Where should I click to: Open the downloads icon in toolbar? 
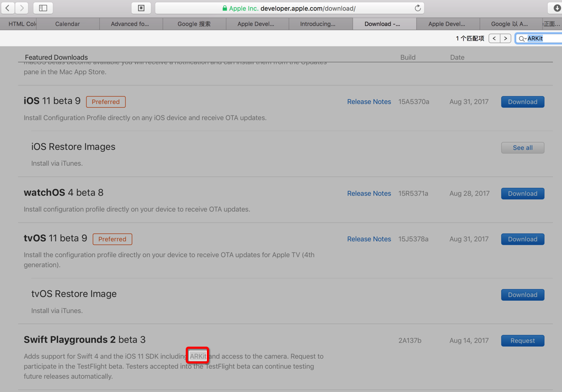557,8
